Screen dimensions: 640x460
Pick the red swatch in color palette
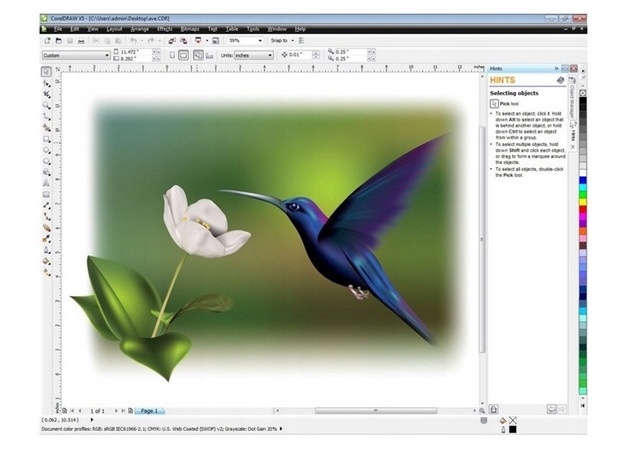583,209
